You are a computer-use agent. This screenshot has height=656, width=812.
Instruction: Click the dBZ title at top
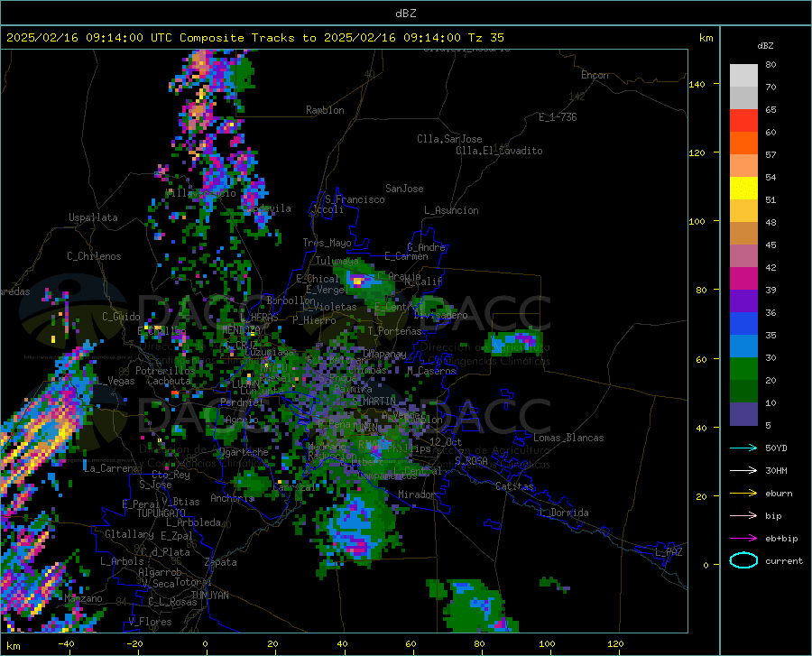pyautogui.click(x=405, y=14)
